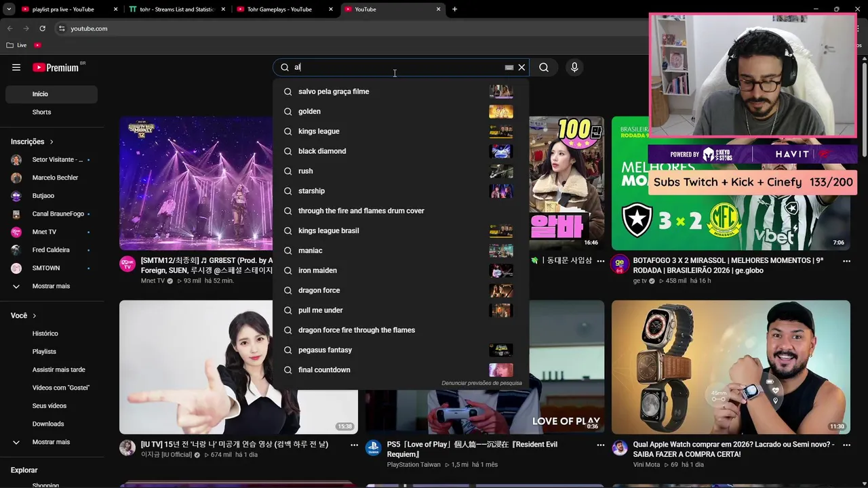Select the kings league brasil suggestion
This screenshot has height=488, width=868.
coord(401,230)
